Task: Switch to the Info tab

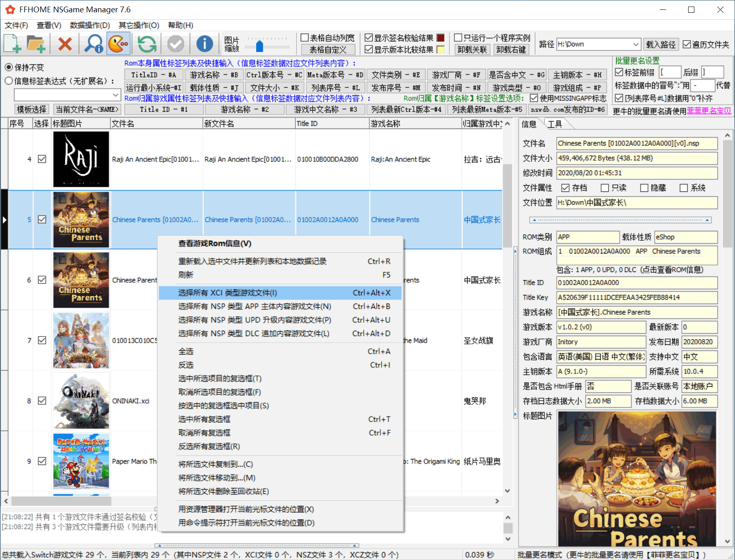Action: (x=529, y=124)
